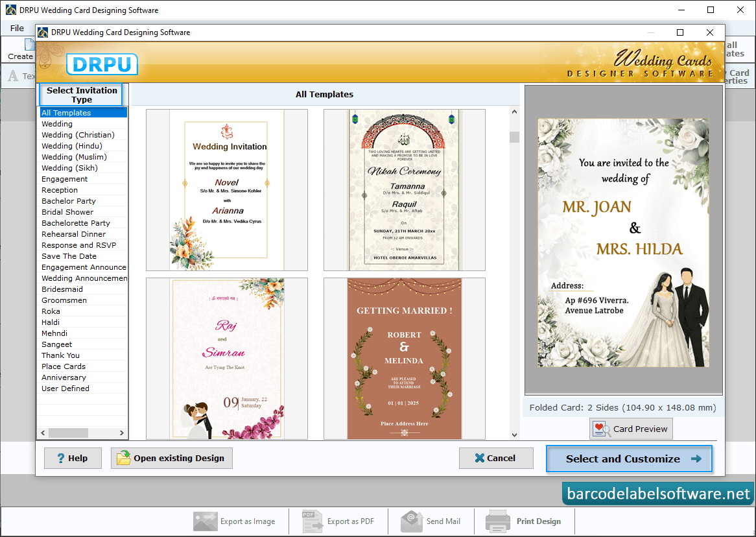Click the Cancel button
Image resolution: width=756 pixels, height=537 pixels.
[x=496, y=459]
